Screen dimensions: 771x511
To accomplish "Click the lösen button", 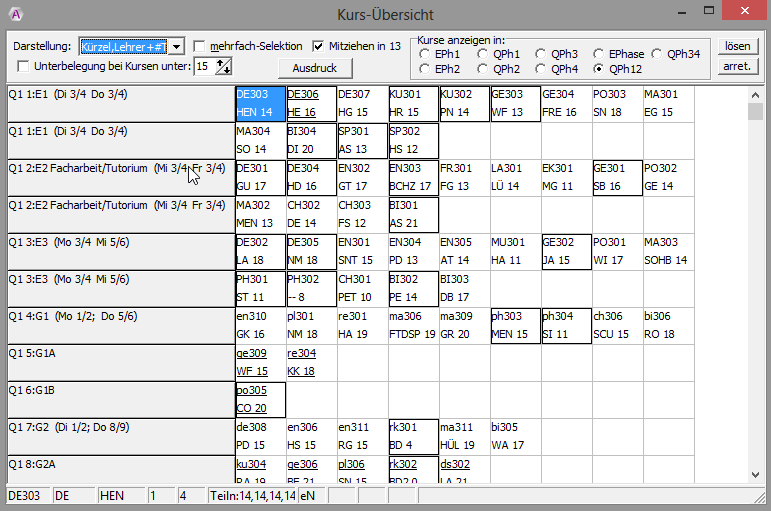I will [x=738, y=46].
